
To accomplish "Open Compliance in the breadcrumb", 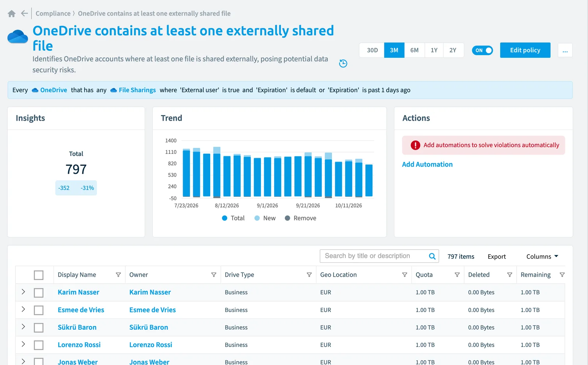I will [53, 14].
